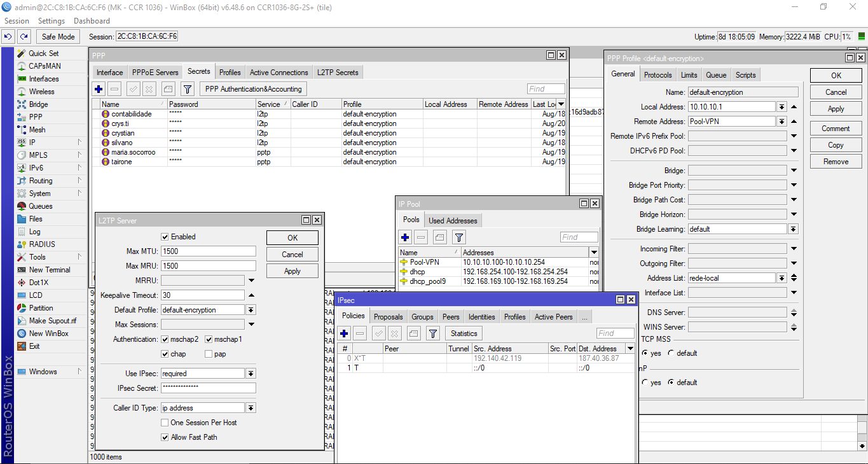868x464 pixels.
Task: Click the filter funnel icon in PPP window
Action: 187,89
